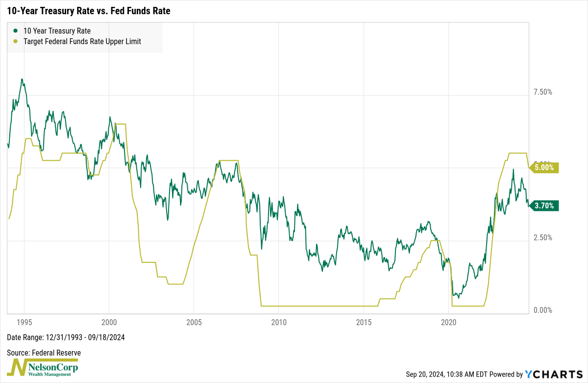The image size is (588, 383).
Task: Click the 2005 x-axis label
Action: 194,322
